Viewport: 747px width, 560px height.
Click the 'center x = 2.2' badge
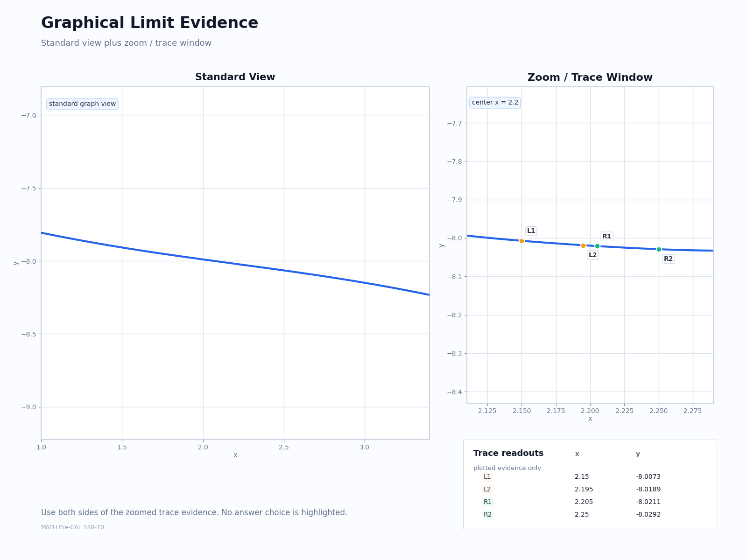click(x=495, y=103)
